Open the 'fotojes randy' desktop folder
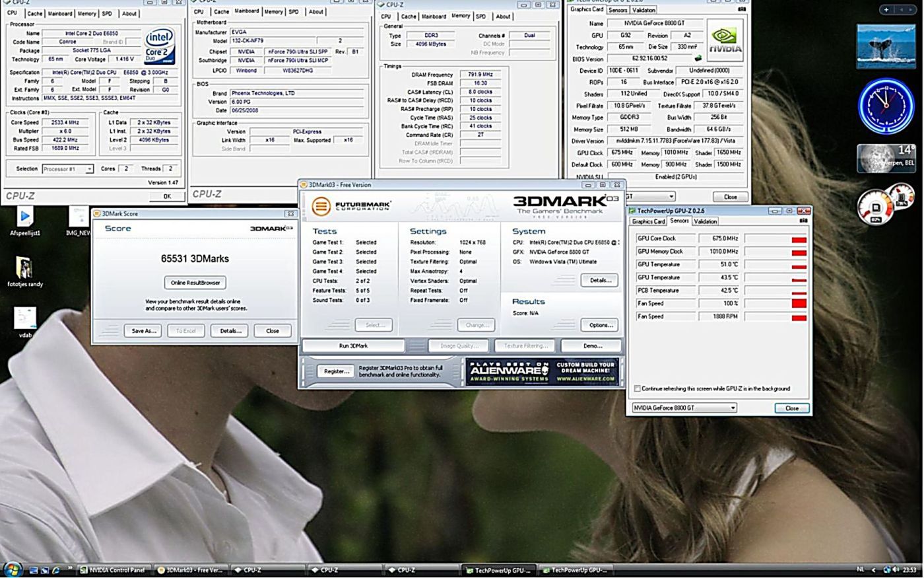This screenshot has height=578, width=924. (25, 271)
